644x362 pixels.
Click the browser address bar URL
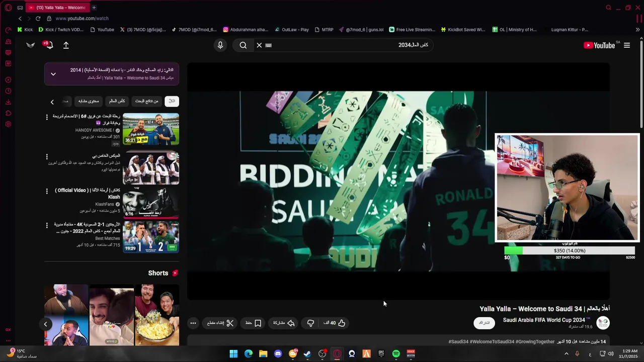(x=82, y=19)
